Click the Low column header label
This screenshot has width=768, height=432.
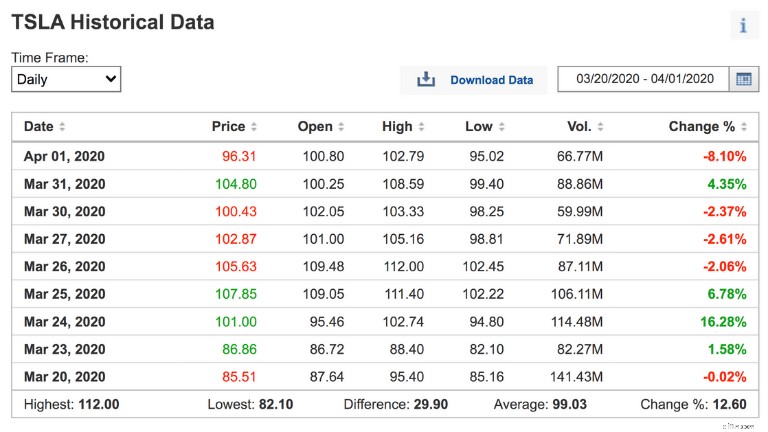click(479, 126)
